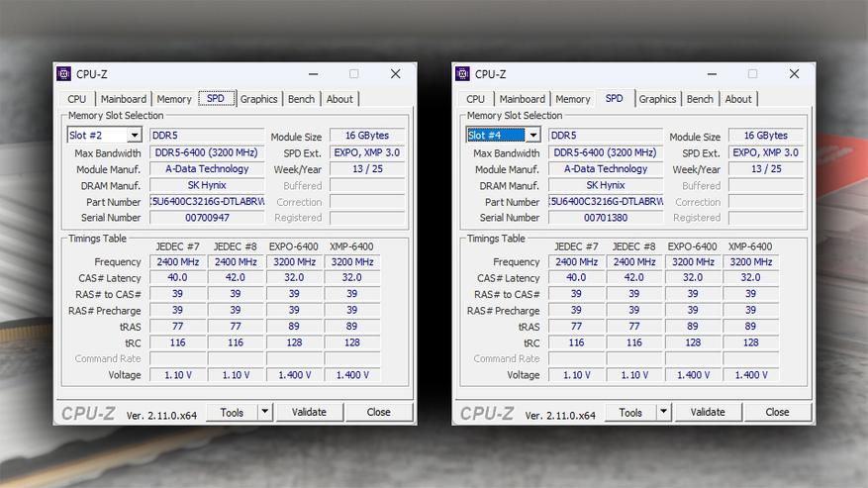
Task: Click EXPO, XMP 3.0 SPD Ext. in left window
Action: point(367,152)
